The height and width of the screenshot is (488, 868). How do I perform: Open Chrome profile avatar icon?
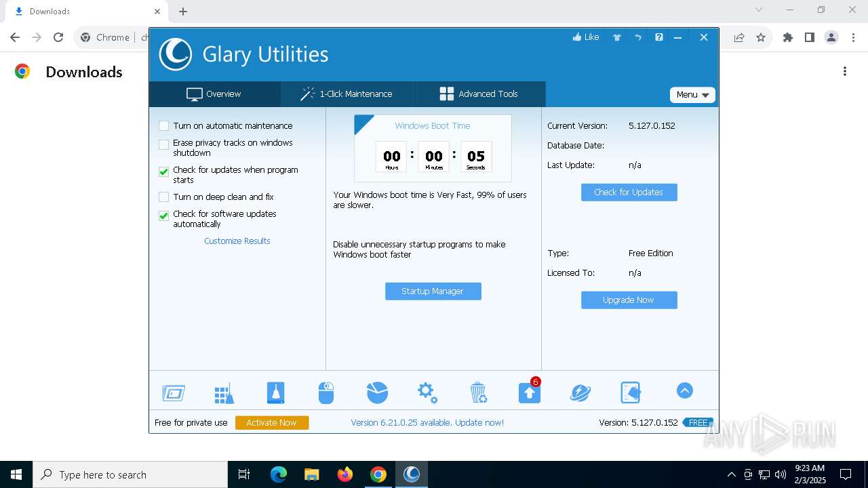831,37
